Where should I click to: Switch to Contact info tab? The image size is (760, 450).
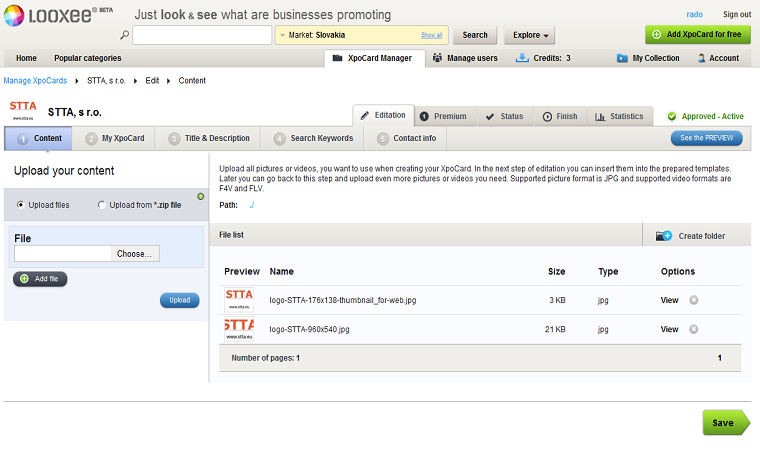pyautogui.click(x=406, y=138)
